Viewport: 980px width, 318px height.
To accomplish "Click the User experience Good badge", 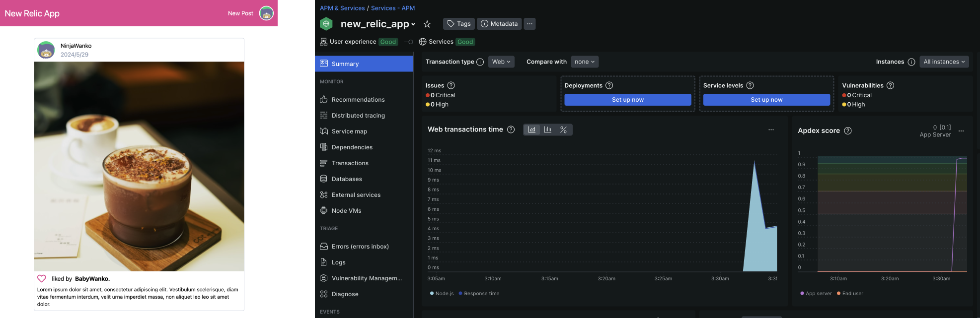I will [x=388, y=42].
